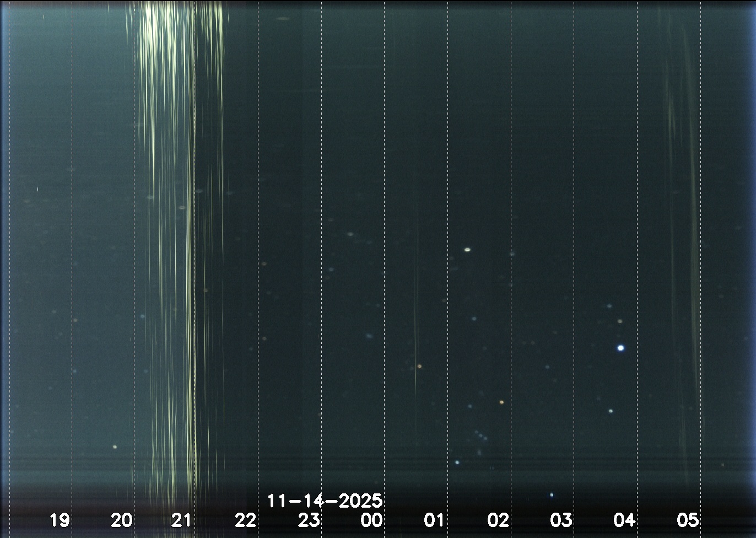Image resolution: width=756 pixels, height=538 pixels.
Task: Select the 20 hour marker label
Action: [x=122, y=520]
